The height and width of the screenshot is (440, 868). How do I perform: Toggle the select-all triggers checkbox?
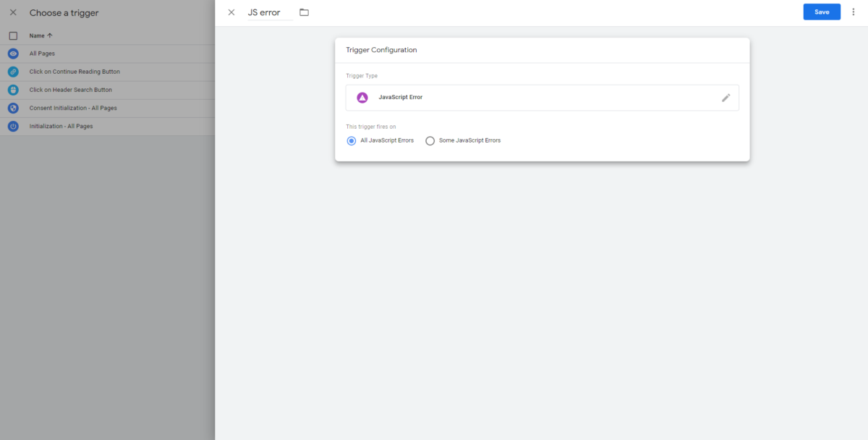tap(12, 35)
